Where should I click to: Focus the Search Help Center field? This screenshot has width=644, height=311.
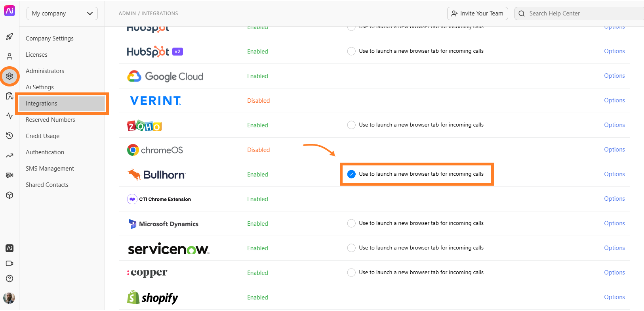pyautogui.click(x=579, y=13)
